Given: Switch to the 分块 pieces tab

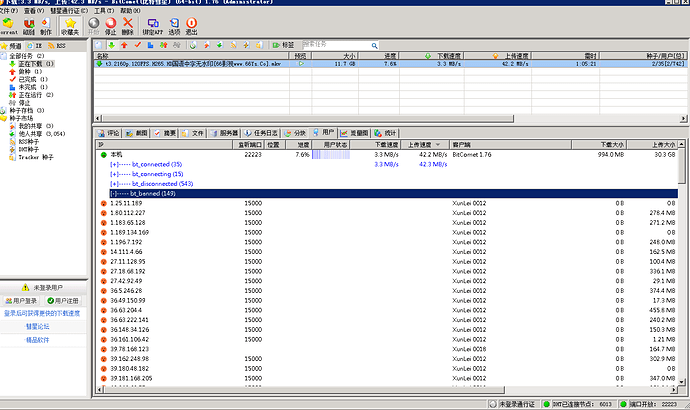Looking at the screenshot, I should click(x=295, y=133).
